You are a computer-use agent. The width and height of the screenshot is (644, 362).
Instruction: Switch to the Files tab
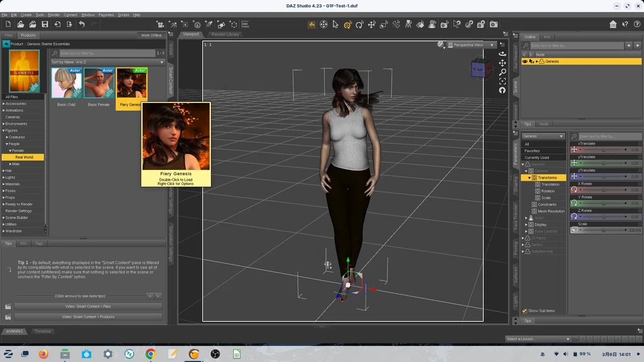coord(9,35)
